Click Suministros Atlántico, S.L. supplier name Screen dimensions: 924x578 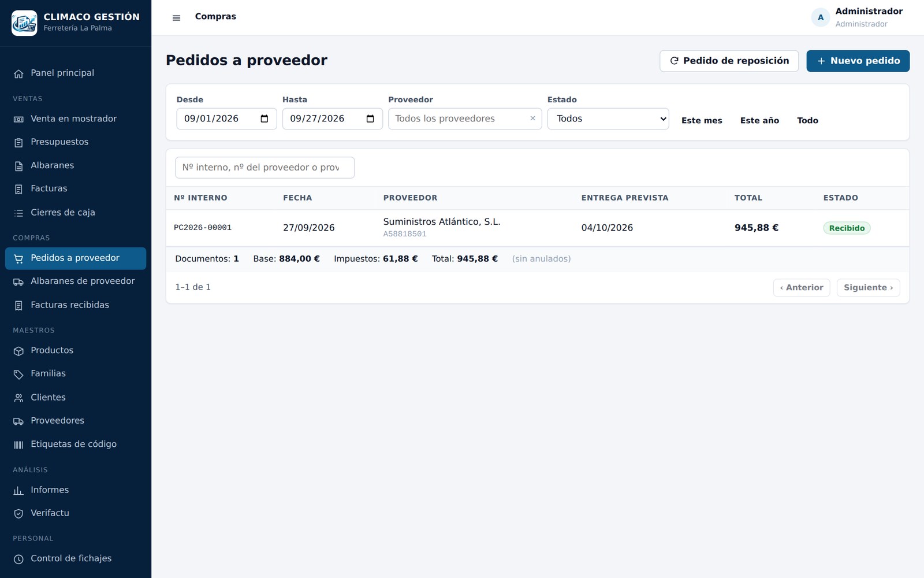442,221
